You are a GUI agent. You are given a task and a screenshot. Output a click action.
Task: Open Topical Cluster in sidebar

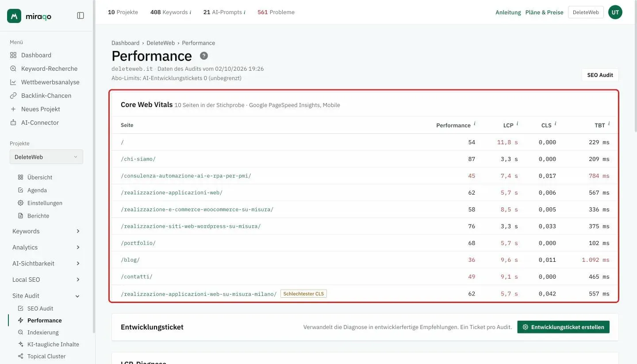(x=46, y=356)
